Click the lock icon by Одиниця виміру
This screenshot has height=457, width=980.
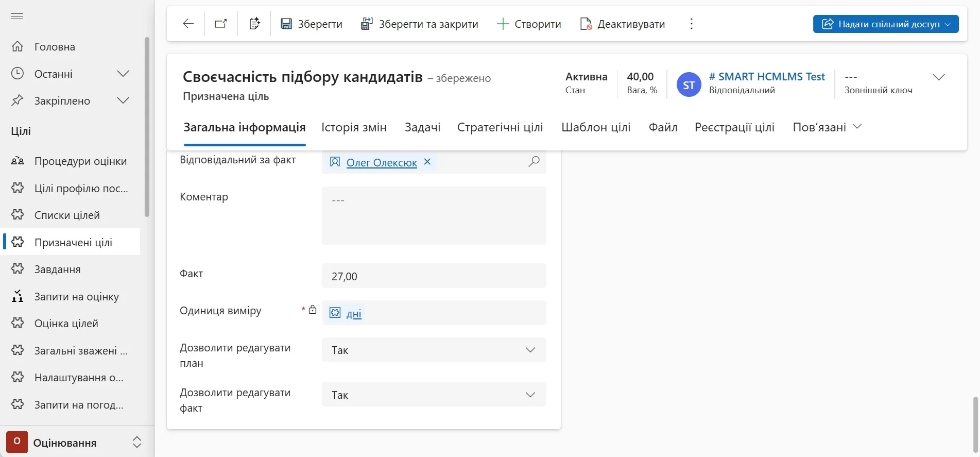click(313, 310)
